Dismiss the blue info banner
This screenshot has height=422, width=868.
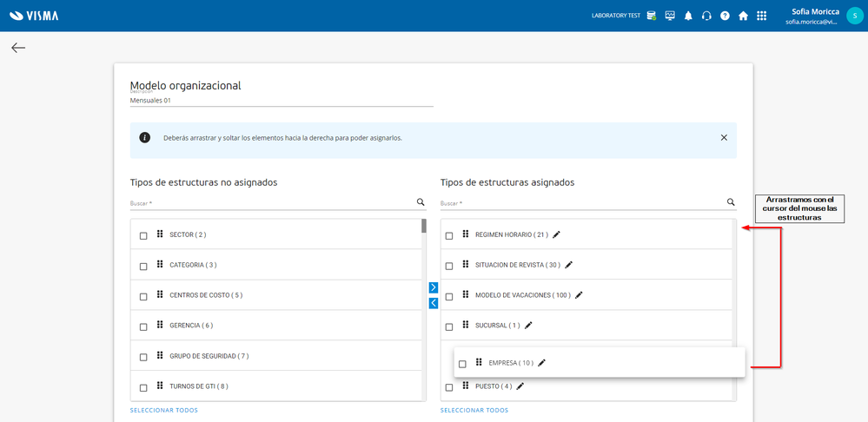point(724,137)
